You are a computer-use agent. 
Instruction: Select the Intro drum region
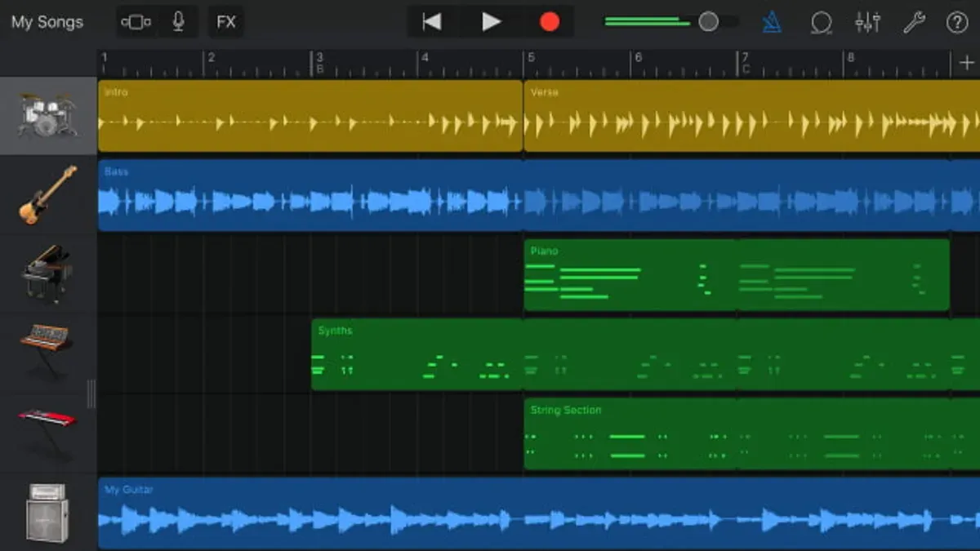310,116
